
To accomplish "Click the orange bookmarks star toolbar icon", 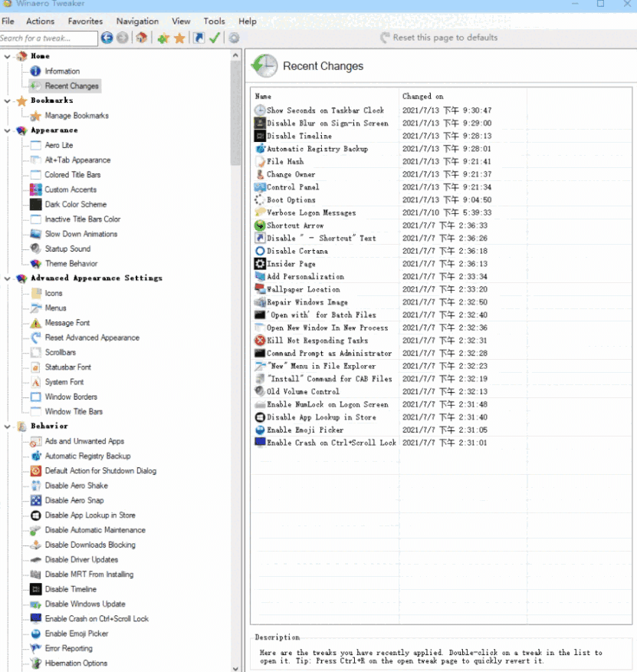I will tap(179, 38).
